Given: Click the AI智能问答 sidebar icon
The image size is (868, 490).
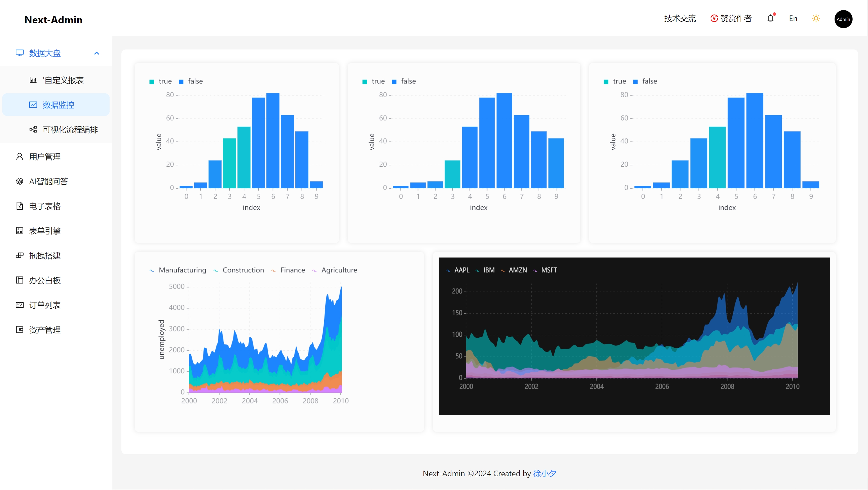Looking at the screenshot, I should coord(20,181).
